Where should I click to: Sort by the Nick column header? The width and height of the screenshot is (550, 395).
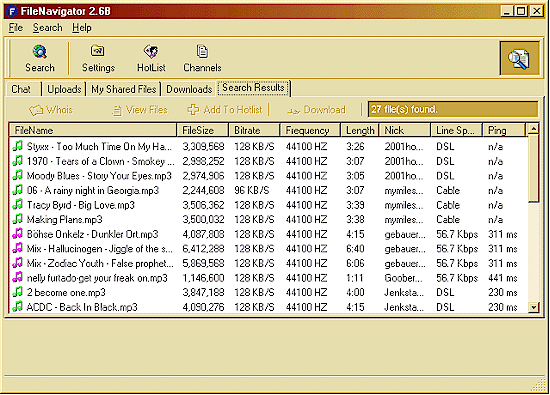(x=405, y=130)
